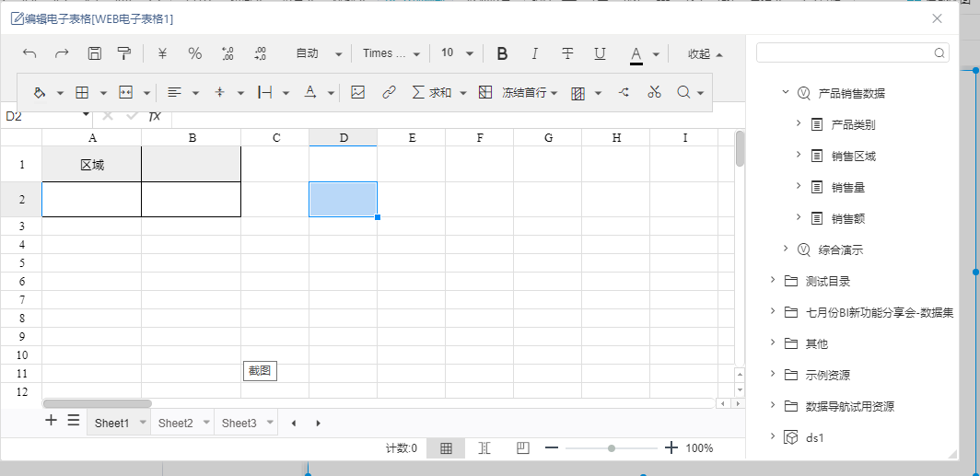
Task: Click the vertical align icon
Action: [219, 92]
